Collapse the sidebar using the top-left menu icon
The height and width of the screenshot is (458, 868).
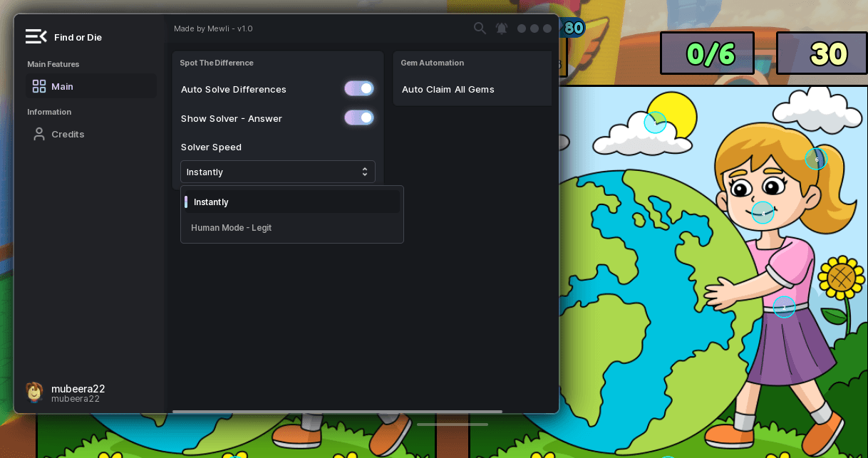[x=36, y=36]
